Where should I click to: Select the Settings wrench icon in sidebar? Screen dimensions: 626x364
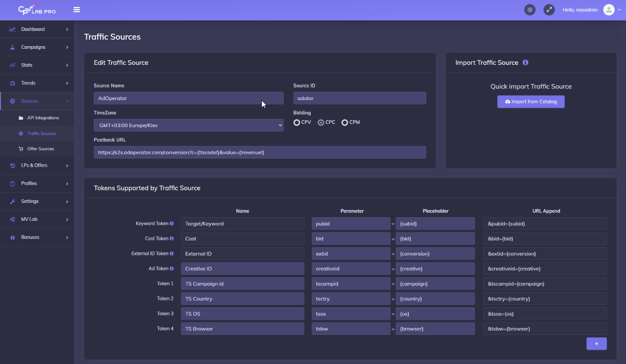[13, 201]
